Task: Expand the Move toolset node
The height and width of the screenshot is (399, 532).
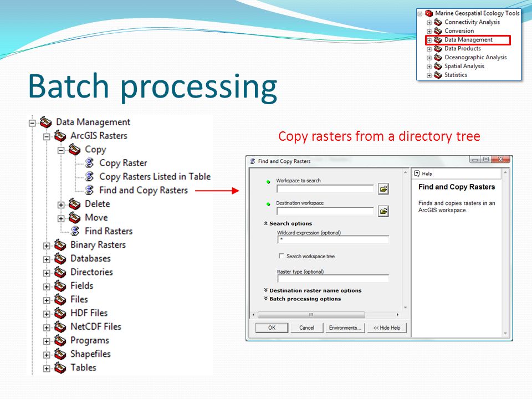Action: coord(61,218)
